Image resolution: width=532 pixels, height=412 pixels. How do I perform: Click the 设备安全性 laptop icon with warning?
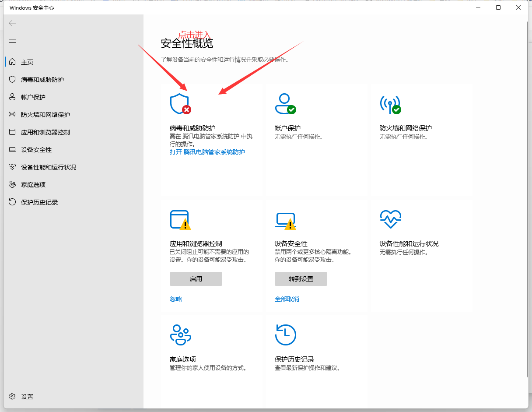click(x=285, y=220)
